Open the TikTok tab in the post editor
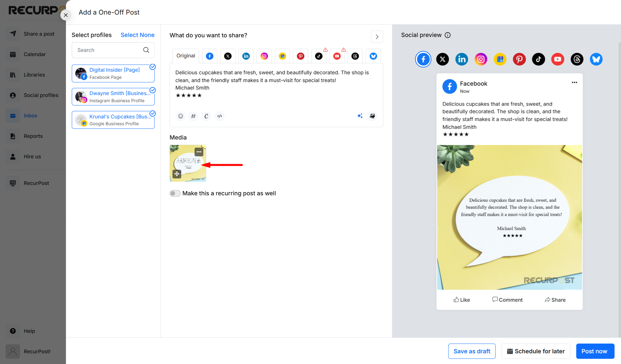The image size is (621, 364). [319, 56]
